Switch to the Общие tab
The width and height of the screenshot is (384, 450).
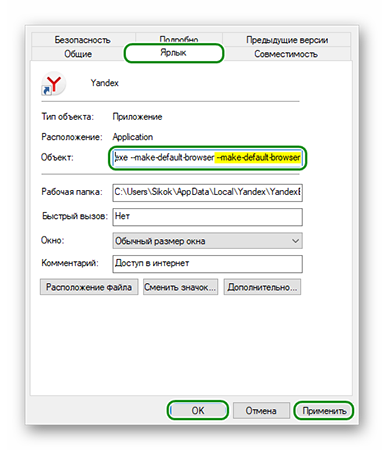pyautogui.click(x=78, y=54)
